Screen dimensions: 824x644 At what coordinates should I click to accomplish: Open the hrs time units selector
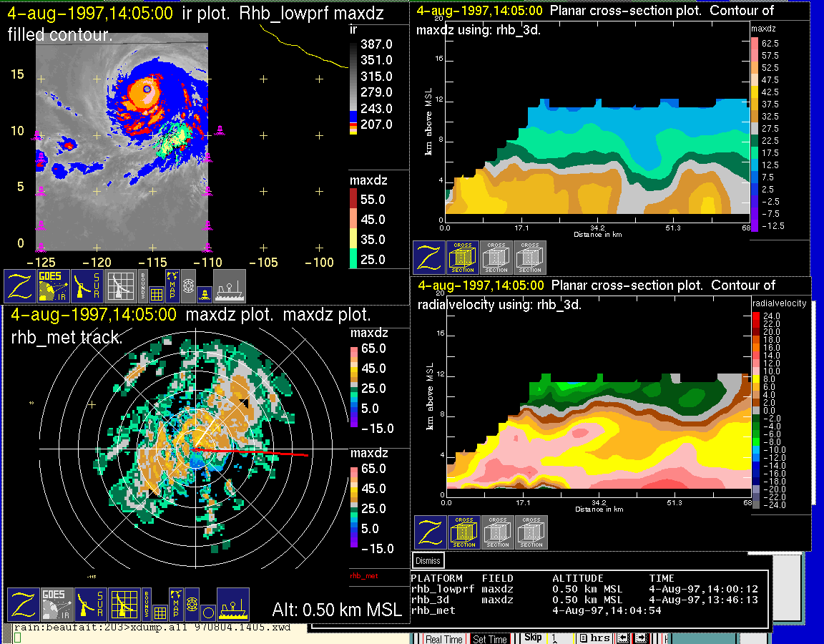[594, 638]
